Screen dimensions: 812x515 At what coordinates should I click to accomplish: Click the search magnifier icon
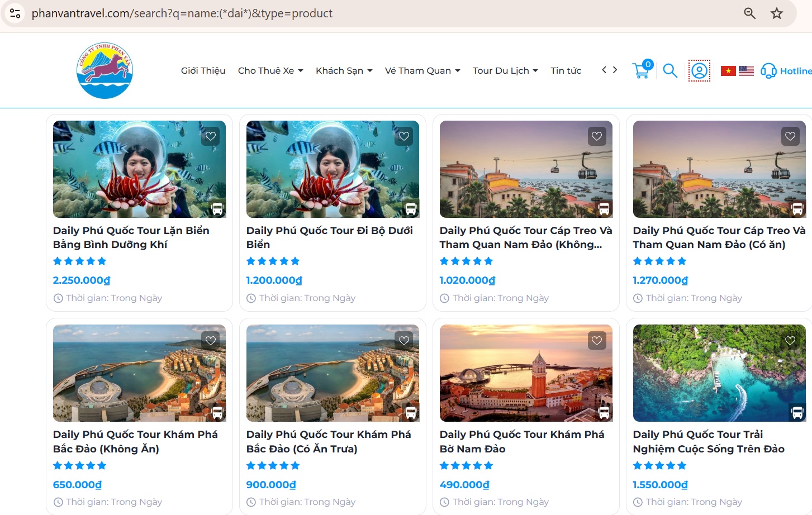(x=669, y=71)
